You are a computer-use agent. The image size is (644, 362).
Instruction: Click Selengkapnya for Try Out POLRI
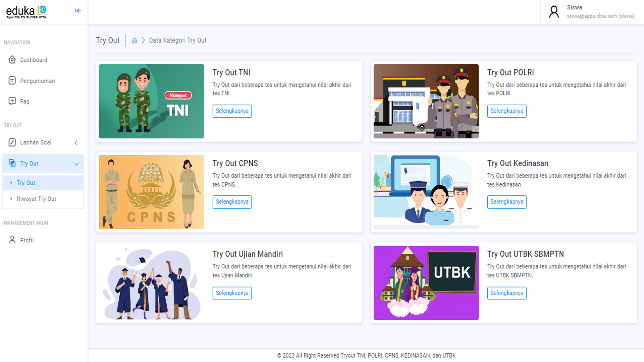[506, 111]
